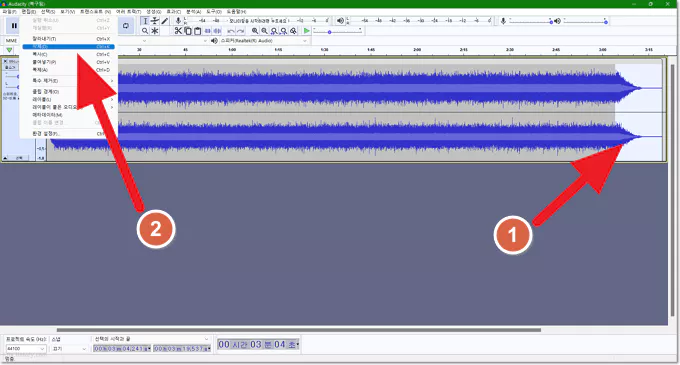Choose the Ctrl+D duplicate menu entry

69,70
